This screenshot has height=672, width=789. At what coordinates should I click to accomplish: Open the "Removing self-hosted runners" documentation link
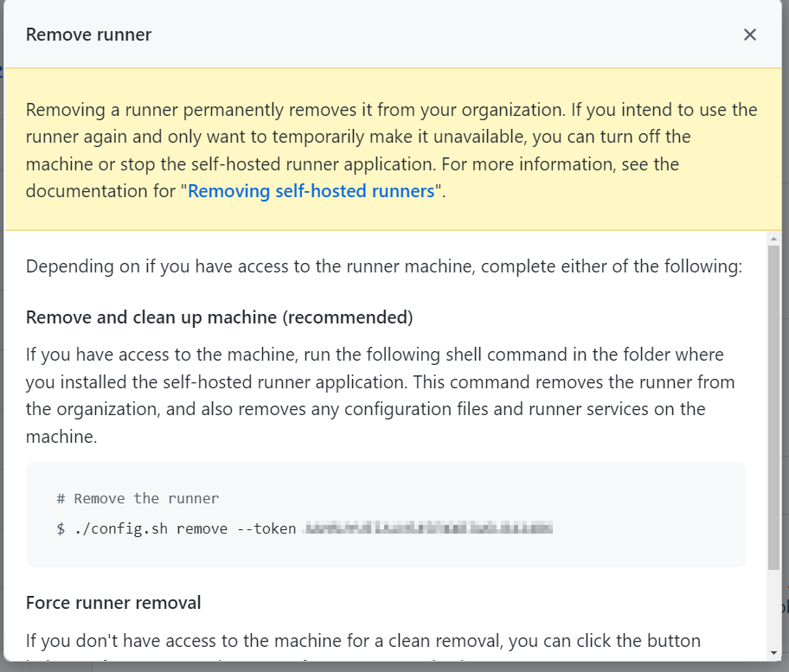pyautogui.click(x=311, y=191)
